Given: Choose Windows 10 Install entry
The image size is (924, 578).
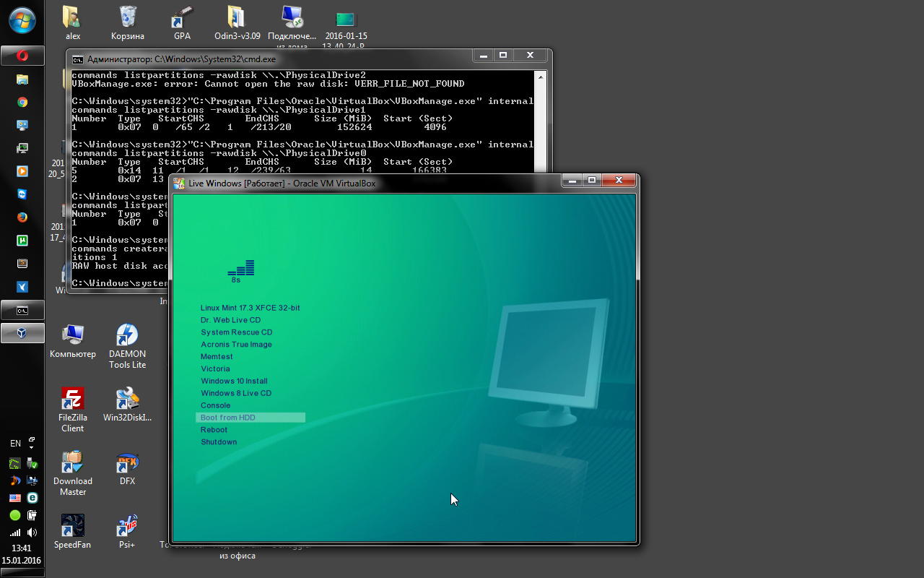Looking at the screenshot, I should pos(234,381).
